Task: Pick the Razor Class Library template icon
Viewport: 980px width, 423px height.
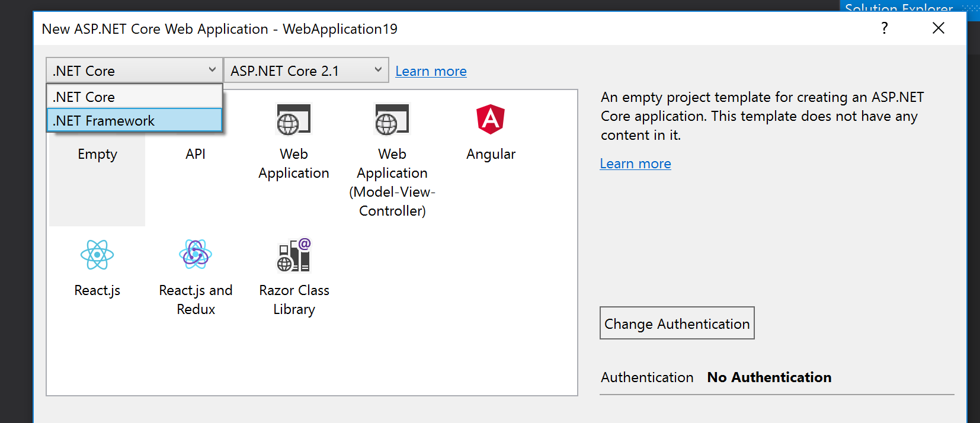Action: (294, 255)
